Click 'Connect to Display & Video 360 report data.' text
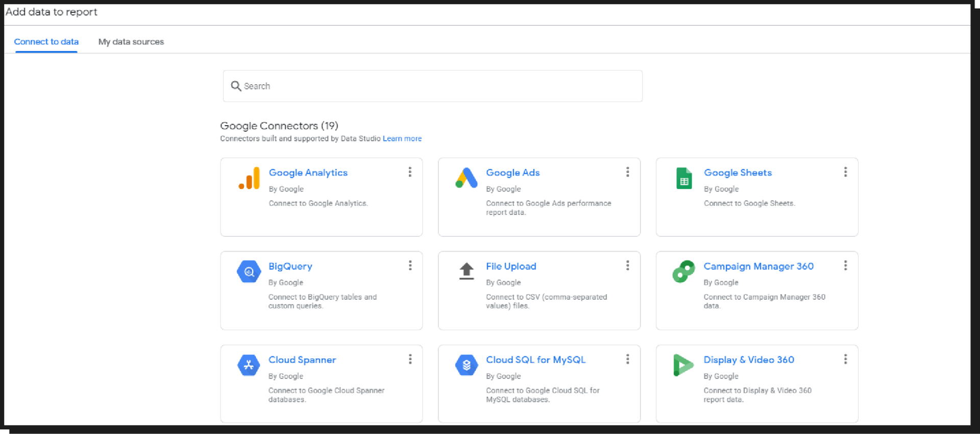This screenshot has width=980, height=434. click(757, 395)
